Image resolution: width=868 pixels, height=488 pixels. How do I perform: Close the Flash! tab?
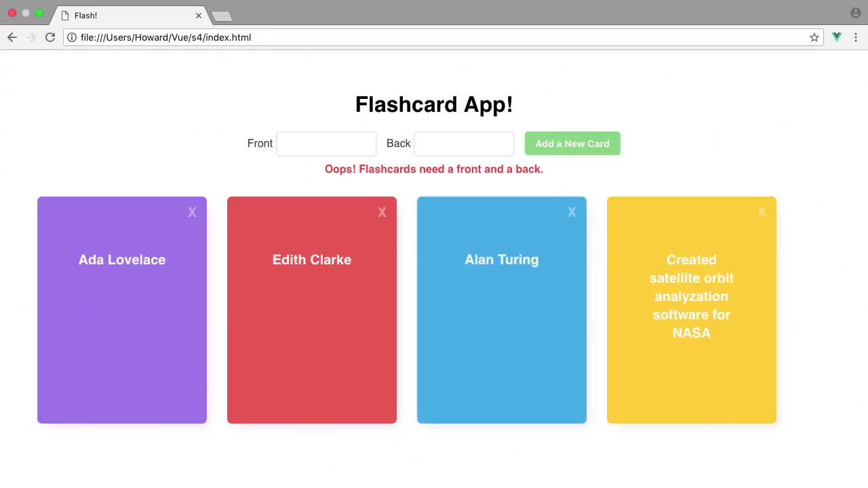coord(199,15)
